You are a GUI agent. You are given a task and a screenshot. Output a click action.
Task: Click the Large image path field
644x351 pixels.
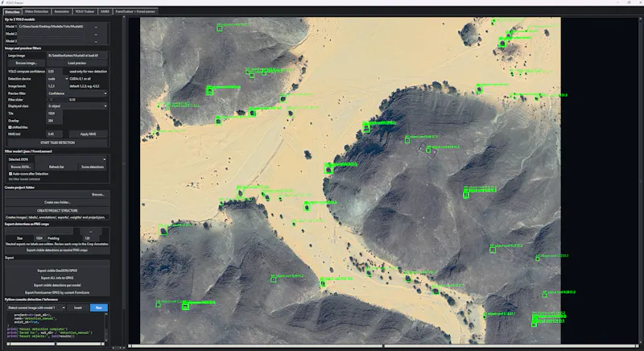tap(77, 56)
